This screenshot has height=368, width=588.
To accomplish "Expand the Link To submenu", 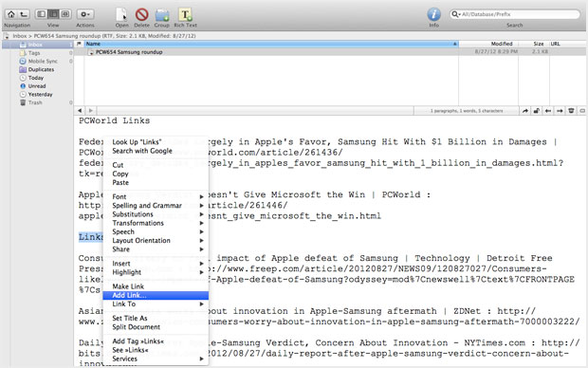I will tap(156, 304).
